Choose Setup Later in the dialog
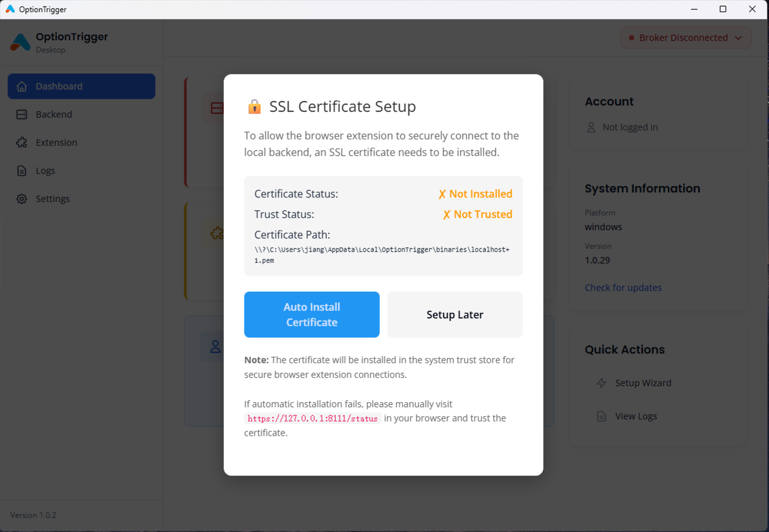 pyautogui.click(x=455, y=314)
